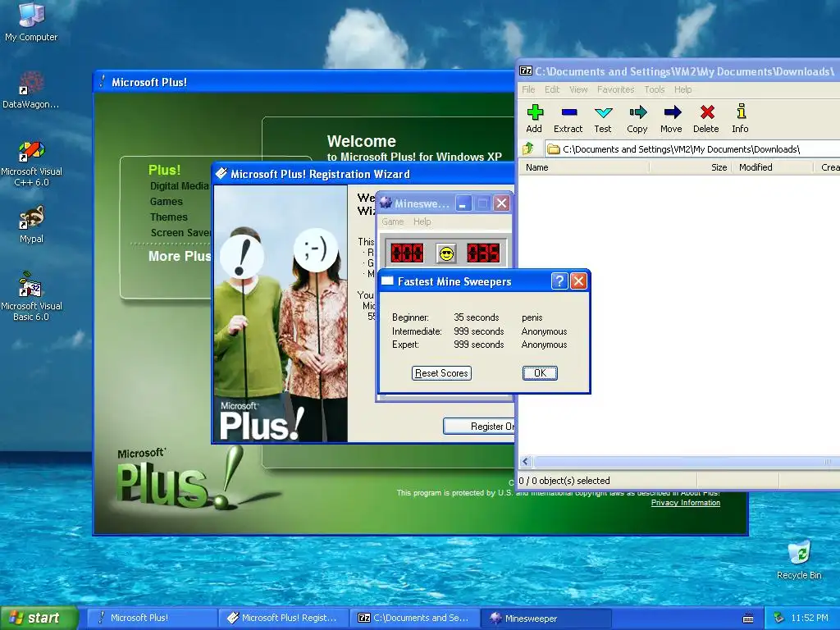840x630 pixels.
Task: Click Themes in the Plus! menu
Action: pos(169,217)
